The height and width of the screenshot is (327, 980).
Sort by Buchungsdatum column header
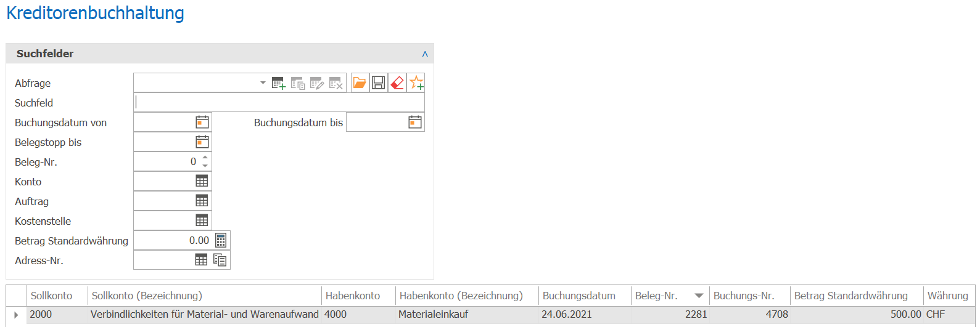585,296
